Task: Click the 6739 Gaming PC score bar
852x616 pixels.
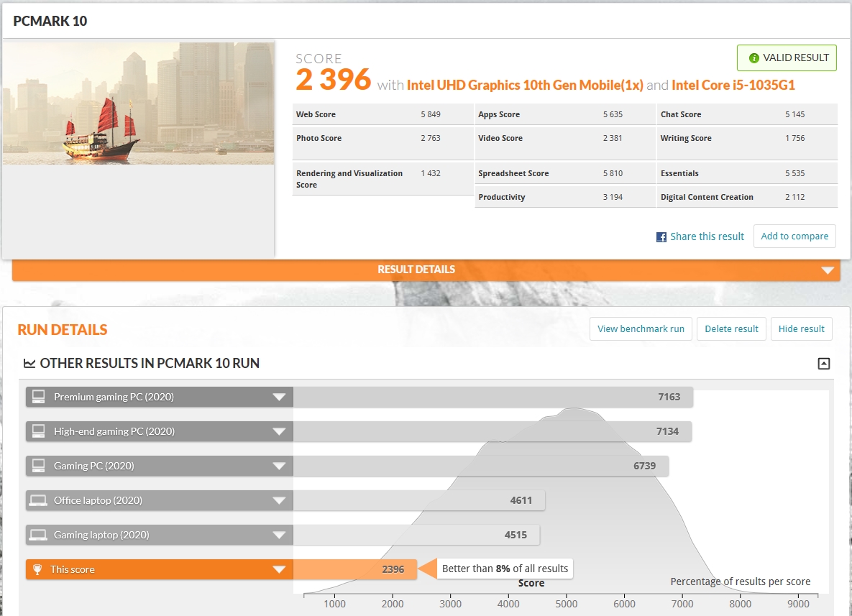Action: [x=481, y=466]
